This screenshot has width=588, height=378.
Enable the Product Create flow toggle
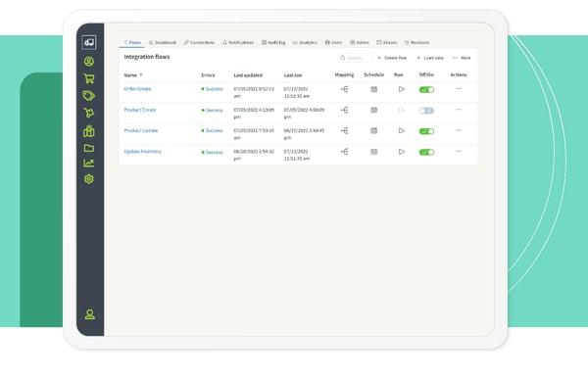coord(426,111)
